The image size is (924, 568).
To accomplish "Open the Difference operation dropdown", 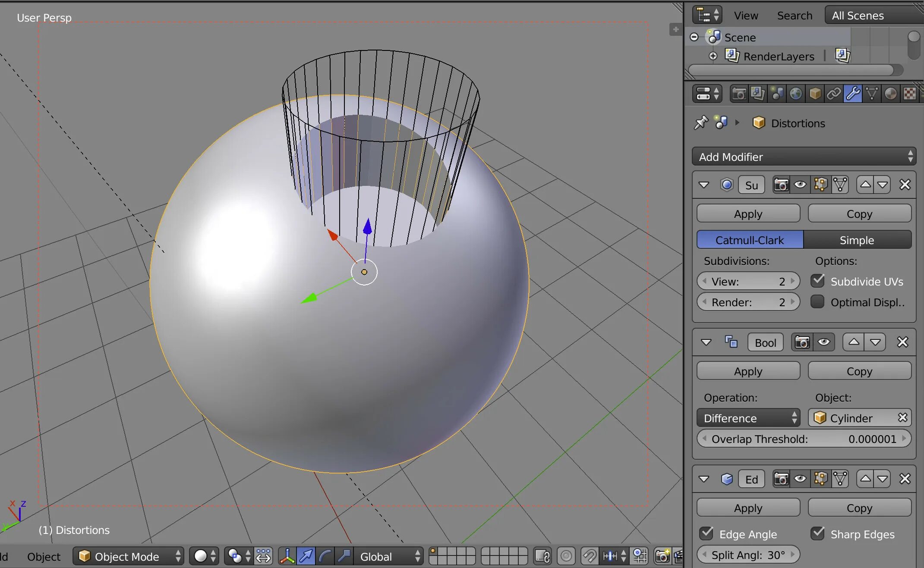I will pos(748,418).
